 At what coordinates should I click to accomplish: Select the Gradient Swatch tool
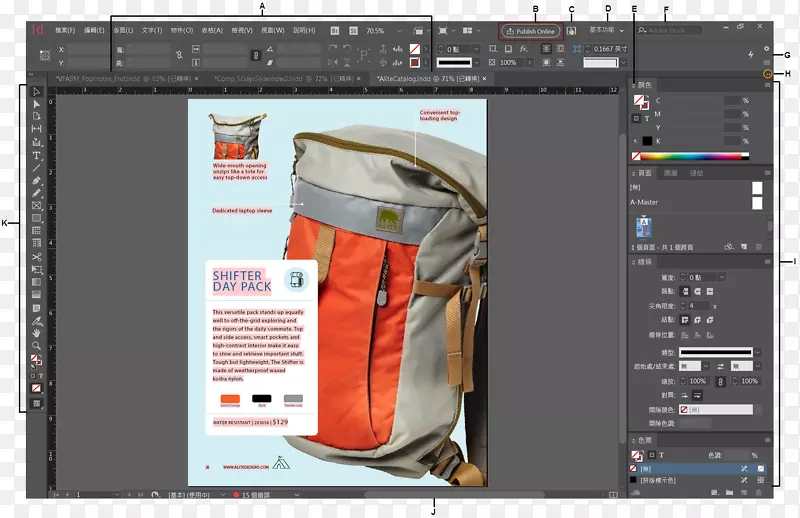pos(36,282)
